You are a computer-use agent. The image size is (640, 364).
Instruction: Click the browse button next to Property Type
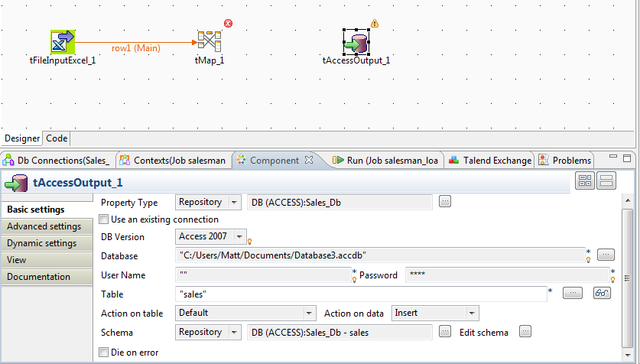(x=445, y=201)
